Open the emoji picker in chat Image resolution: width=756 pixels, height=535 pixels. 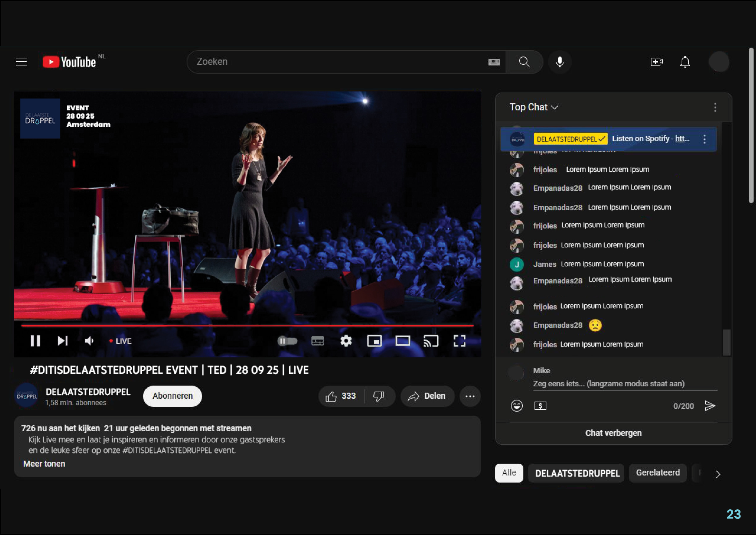[x=516, y=406]
